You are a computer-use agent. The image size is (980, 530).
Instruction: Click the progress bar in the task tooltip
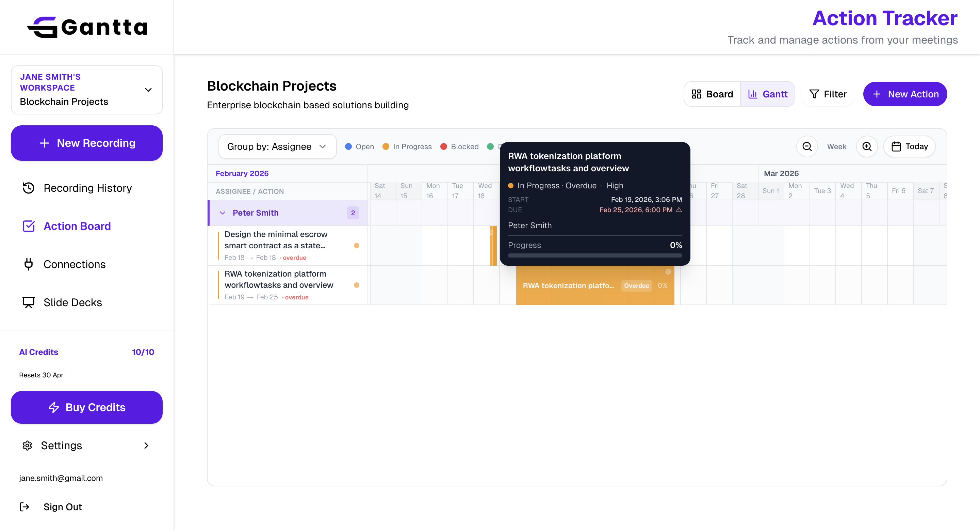pyautogui.click(x=594, y=256)
